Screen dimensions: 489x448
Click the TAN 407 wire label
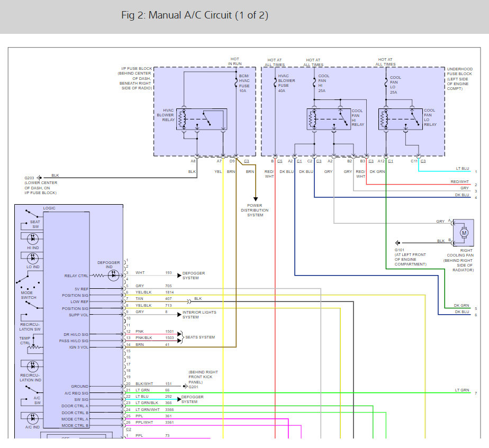153,299
